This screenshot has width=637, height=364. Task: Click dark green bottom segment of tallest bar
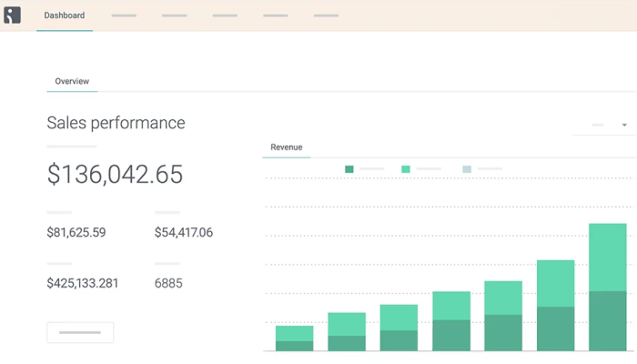point(608,320)
